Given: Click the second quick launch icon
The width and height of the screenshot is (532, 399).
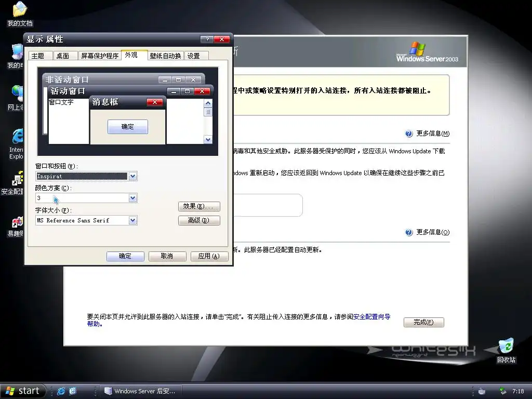Looking at the screenshot, I should [73, 391].
